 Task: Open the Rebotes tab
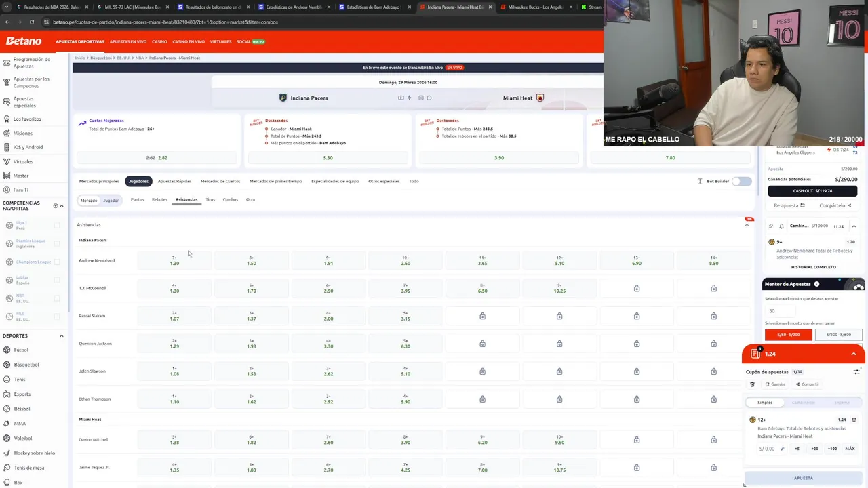159,199
